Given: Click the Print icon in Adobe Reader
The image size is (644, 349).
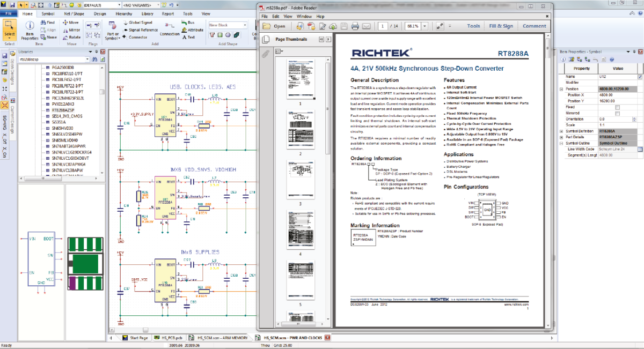Looking at the screenshot, I should (355, 25).
